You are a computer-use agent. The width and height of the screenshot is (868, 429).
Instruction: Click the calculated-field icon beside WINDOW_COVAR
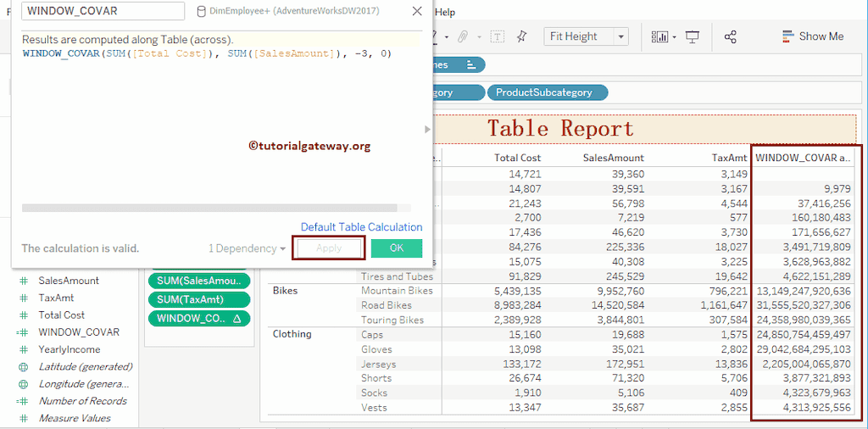tap(23, 332)
